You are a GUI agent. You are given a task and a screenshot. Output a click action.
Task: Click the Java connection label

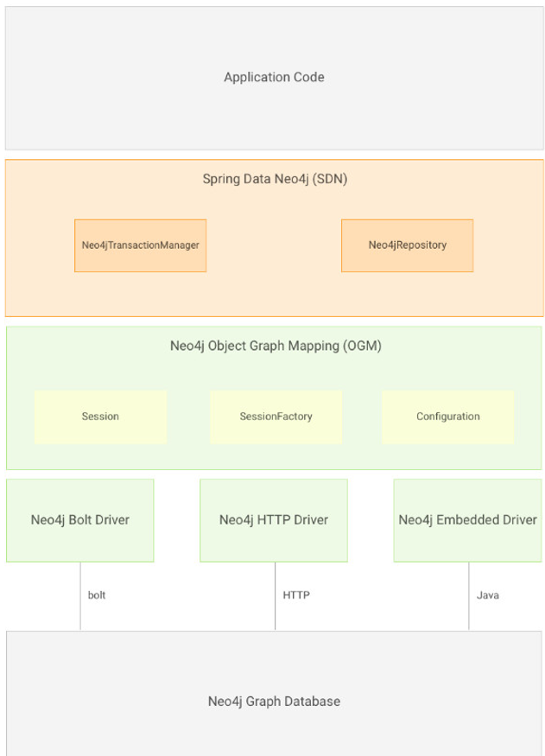tap(488, 595)
